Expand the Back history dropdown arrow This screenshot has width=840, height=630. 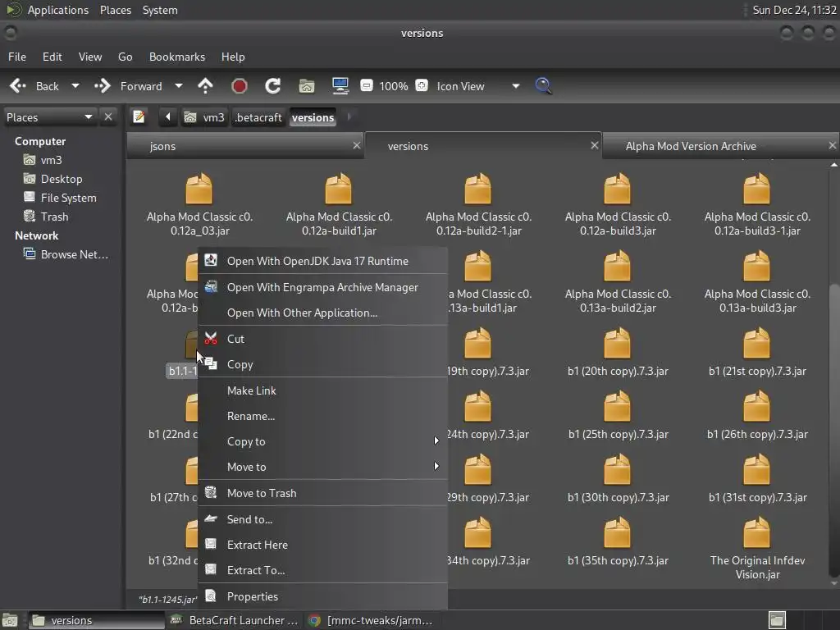tap(75, 86)
